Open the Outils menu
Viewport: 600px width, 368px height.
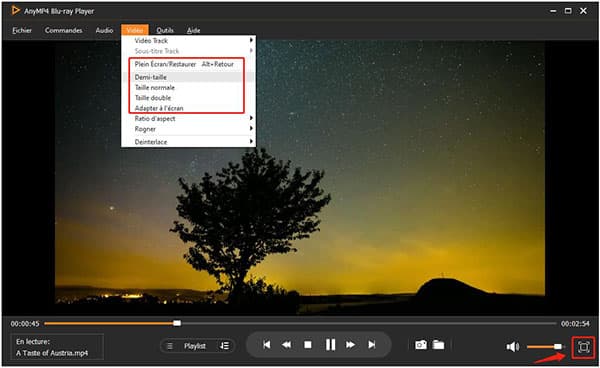[x=165, y=30]
